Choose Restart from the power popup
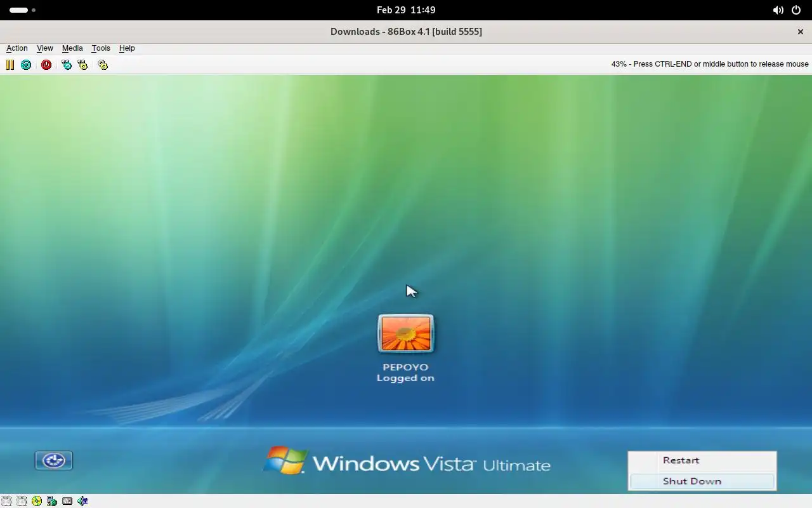This screenshot has height=508, width=812. click(x=702, y=461)
